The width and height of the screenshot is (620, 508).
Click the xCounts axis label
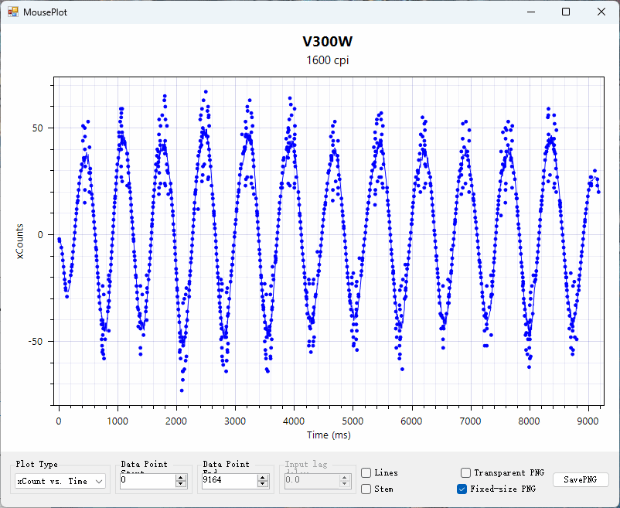coord(20,241)
